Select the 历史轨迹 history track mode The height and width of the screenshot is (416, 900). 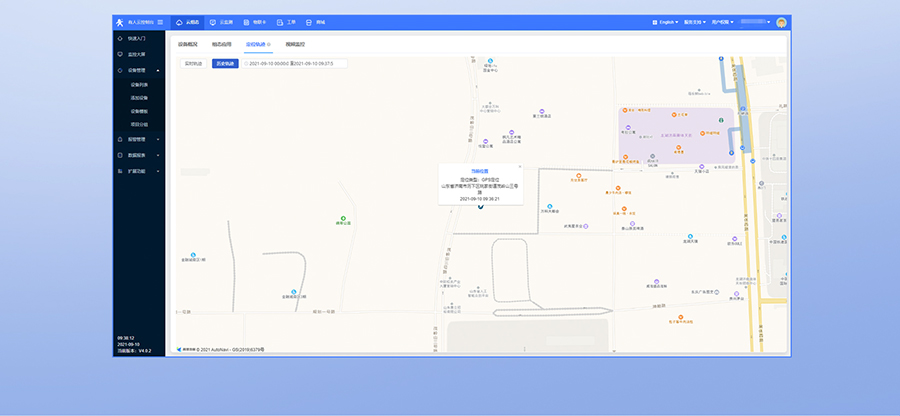click(x=225, y=63)
